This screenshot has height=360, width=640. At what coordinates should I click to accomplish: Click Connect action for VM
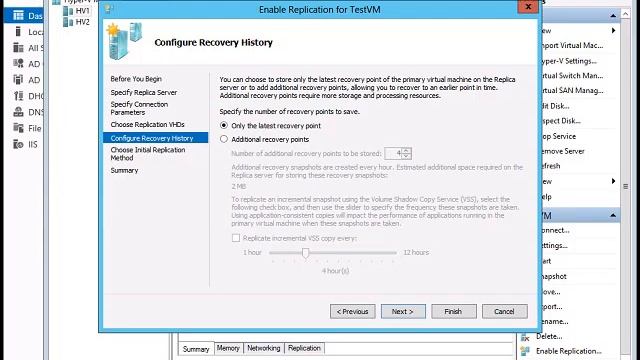pyautogui.click(x=555, y=230)
